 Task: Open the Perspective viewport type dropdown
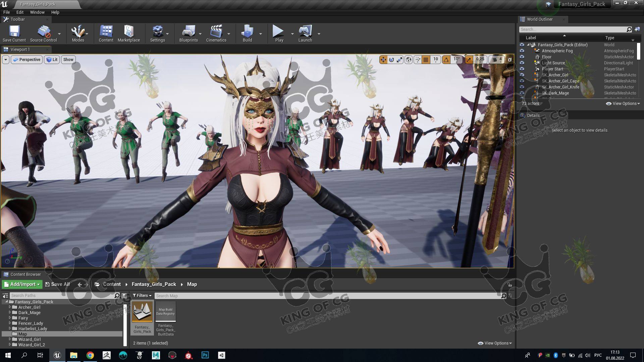(26, 60)
